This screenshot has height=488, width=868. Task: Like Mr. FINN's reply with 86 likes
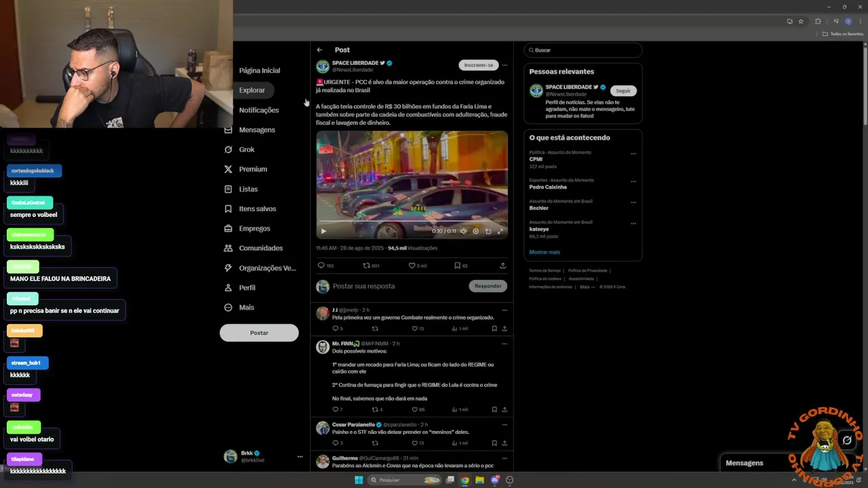click(x=415, y=409)
